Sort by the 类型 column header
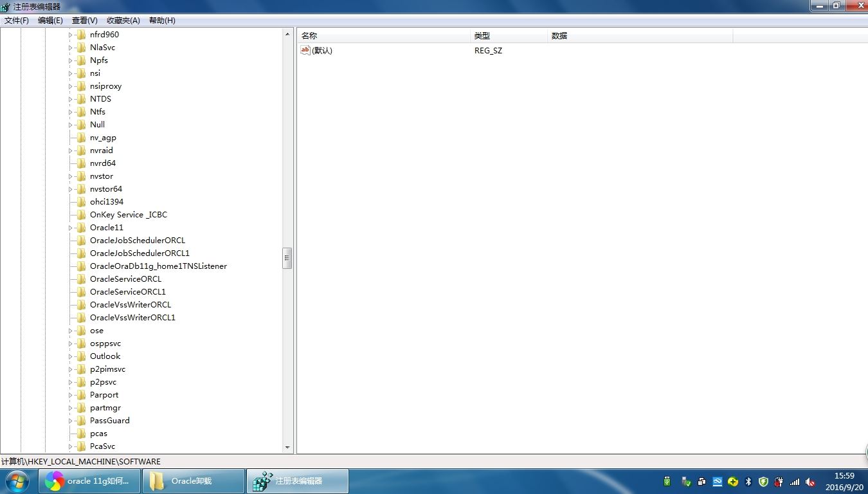Viewport: 868px width, 494px height. 509,36
